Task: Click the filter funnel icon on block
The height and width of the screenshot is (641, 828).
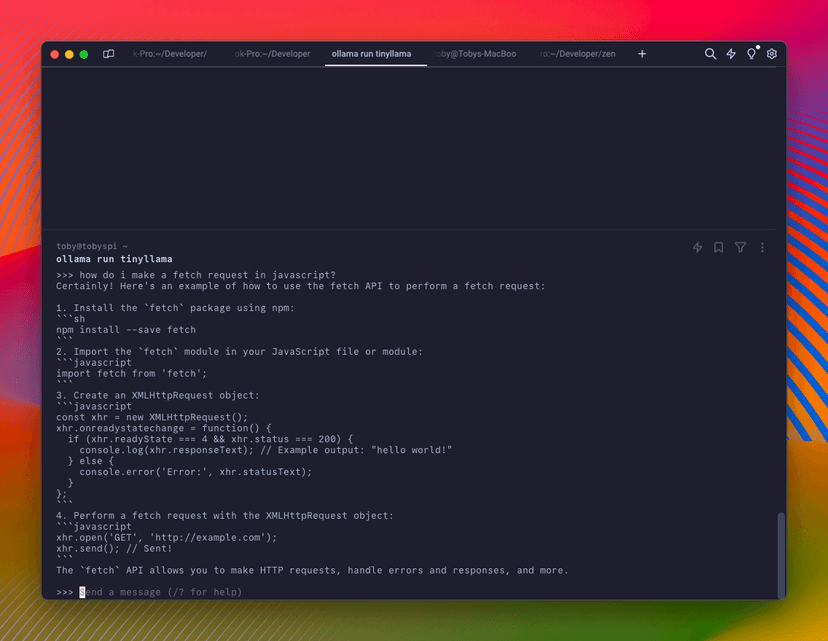Action: coord(741,247)
